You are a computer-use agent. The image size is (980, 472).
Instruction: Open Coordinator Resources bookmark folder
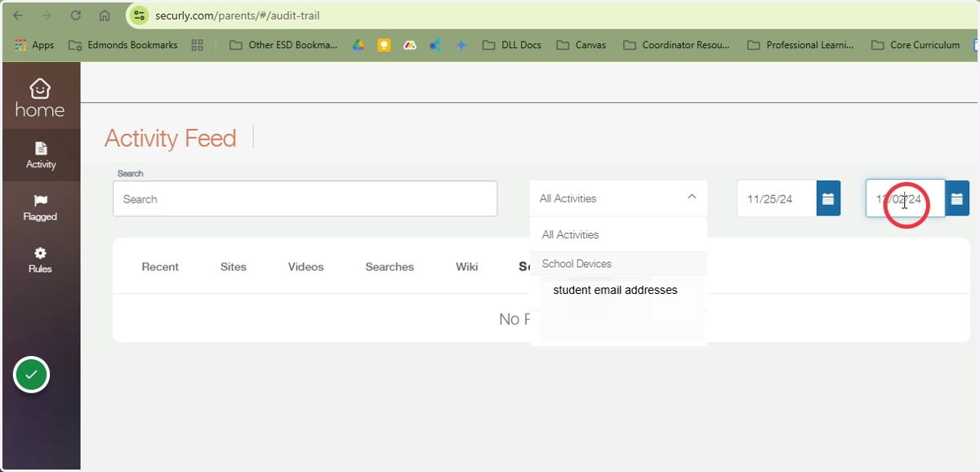(677, 45)
